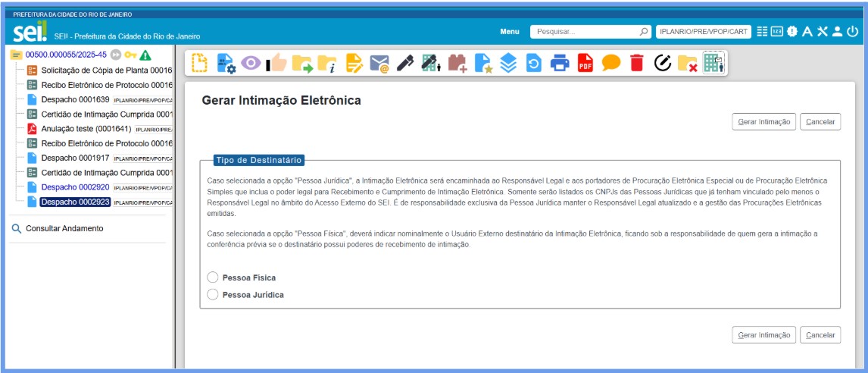This screenshot has height=373, width=868.
Task: Open Despacho 0002920 in the tree
Action: coord(75,186)
